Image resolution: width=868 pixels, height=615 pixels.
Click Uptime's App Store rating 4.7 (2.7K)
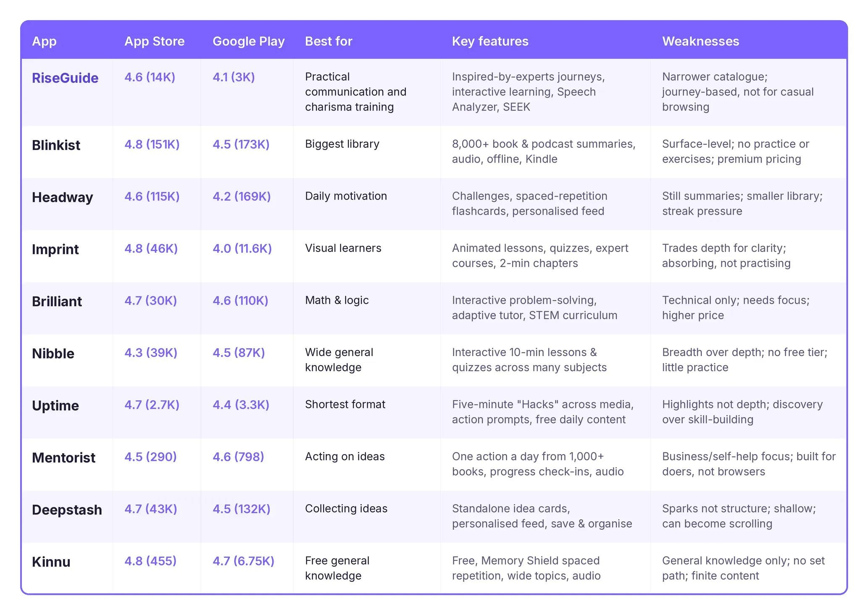(152, 405)
